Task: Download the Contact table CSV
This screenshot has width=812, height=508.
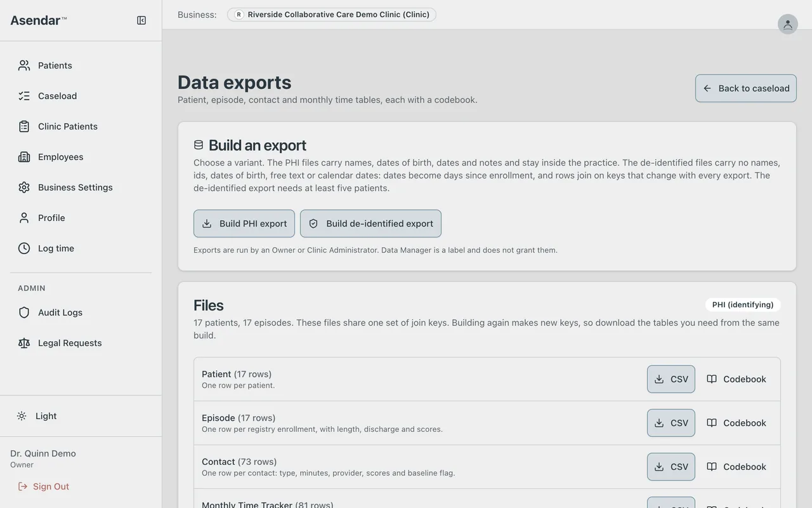Action: pyautogui.click(x=671, y=467)
